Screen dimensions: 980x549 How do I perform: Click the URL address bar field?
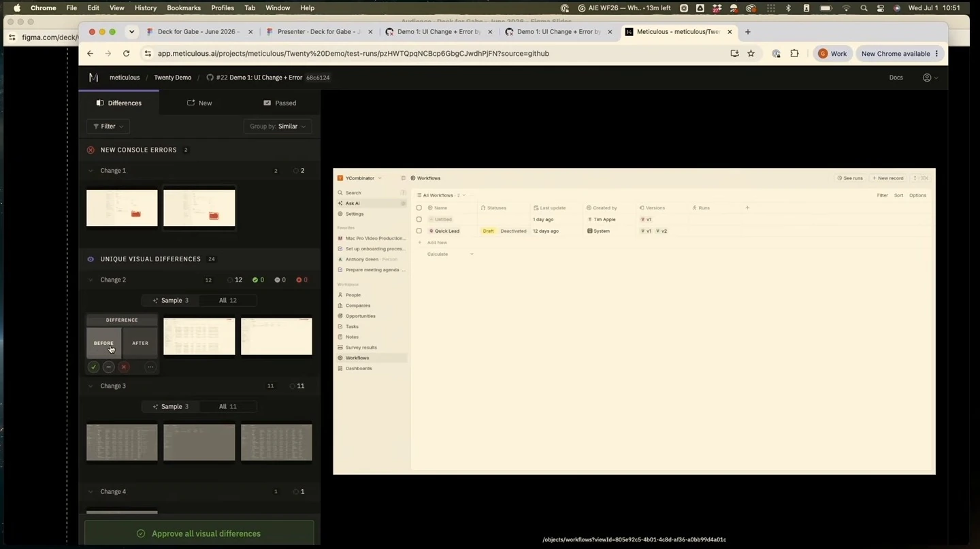(436, 53)
